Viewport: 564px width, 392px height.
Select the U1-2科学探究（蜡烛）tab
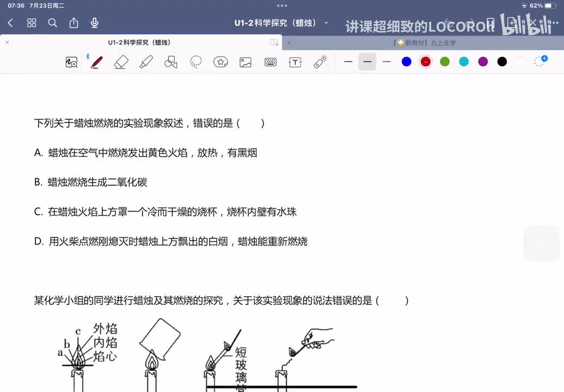139,42
